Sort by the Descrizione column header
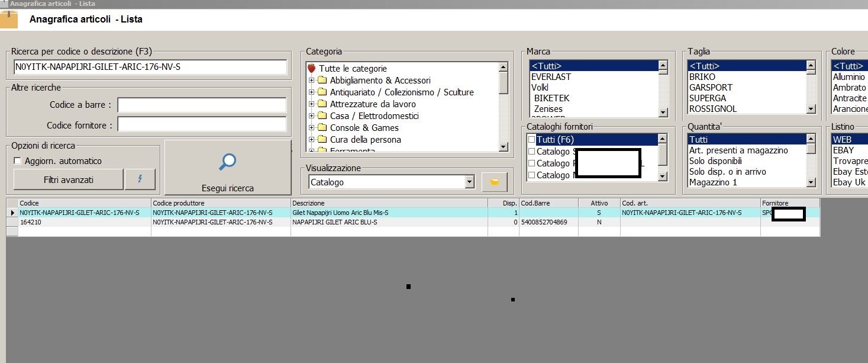This screenshot has width=868, height=363. 389,203
